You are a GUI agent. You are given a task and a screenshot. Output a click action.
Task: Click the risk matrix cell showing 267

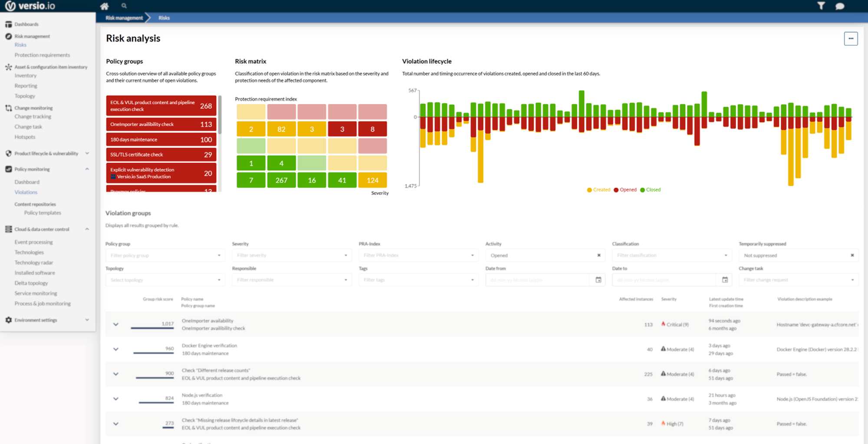pyautogui.click(x=281, y=180)
